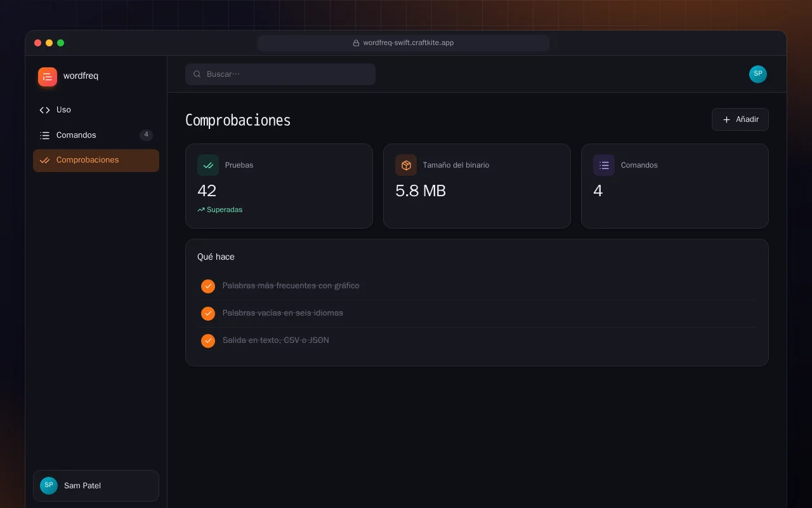Image resolution: width=812 pixels, height=508 pixels.
Task: Click the Tamaño del binario box icon
Action: tap(406, 165)
